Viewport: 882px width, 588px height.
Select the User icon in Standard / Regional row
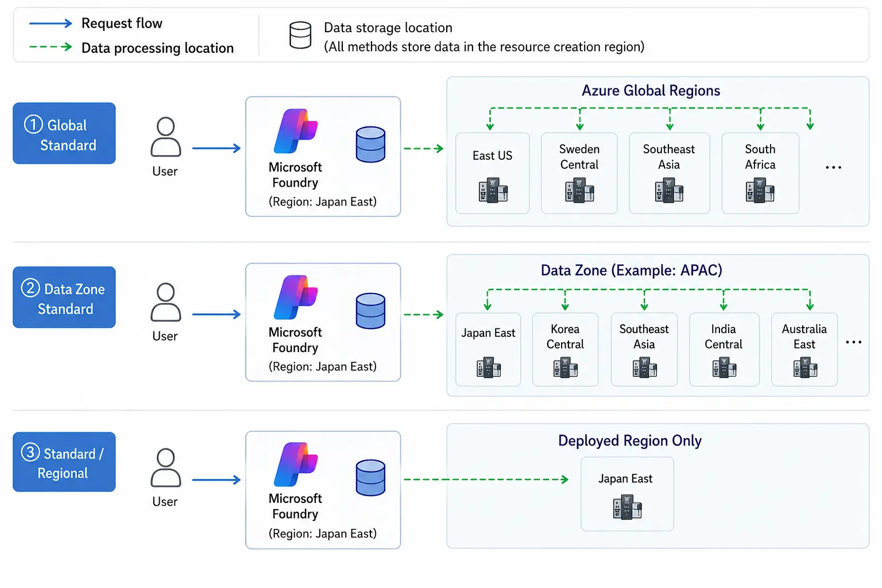coord(165,468)
